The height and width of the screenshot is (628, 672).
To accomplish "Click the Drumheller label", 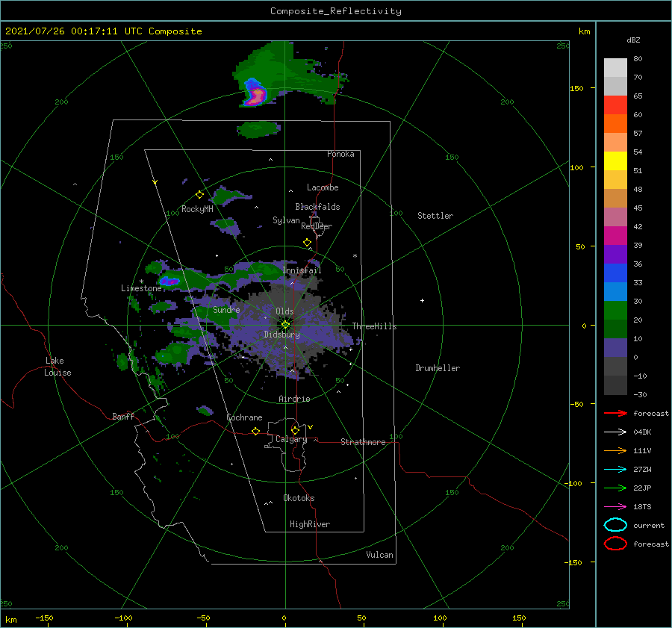I will (x=438, y=368).
